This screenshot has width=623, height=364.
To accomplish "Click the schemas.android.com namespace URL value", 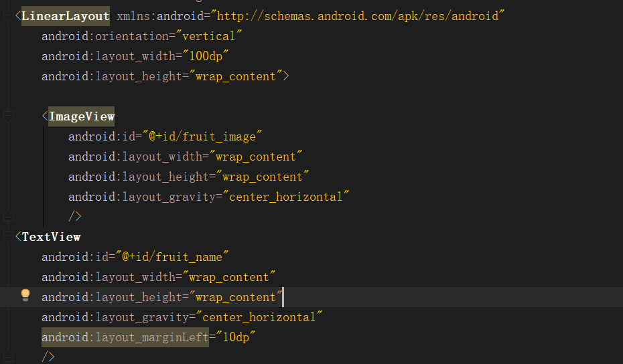I will [x=358, y=16].
